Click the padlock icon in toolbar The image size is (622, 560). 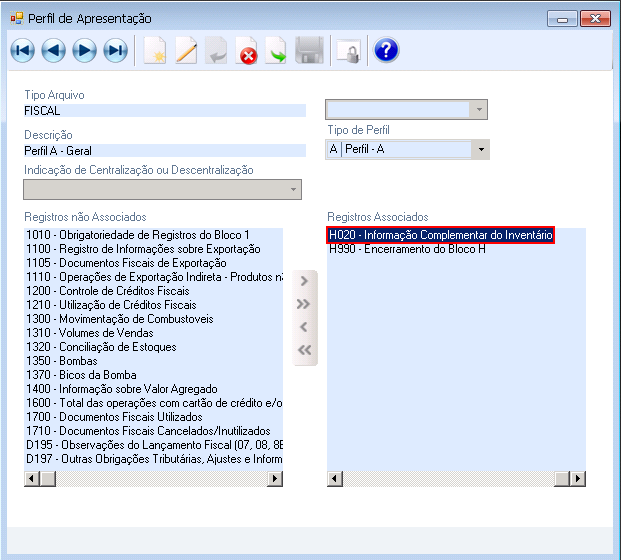tap(347, 51)
